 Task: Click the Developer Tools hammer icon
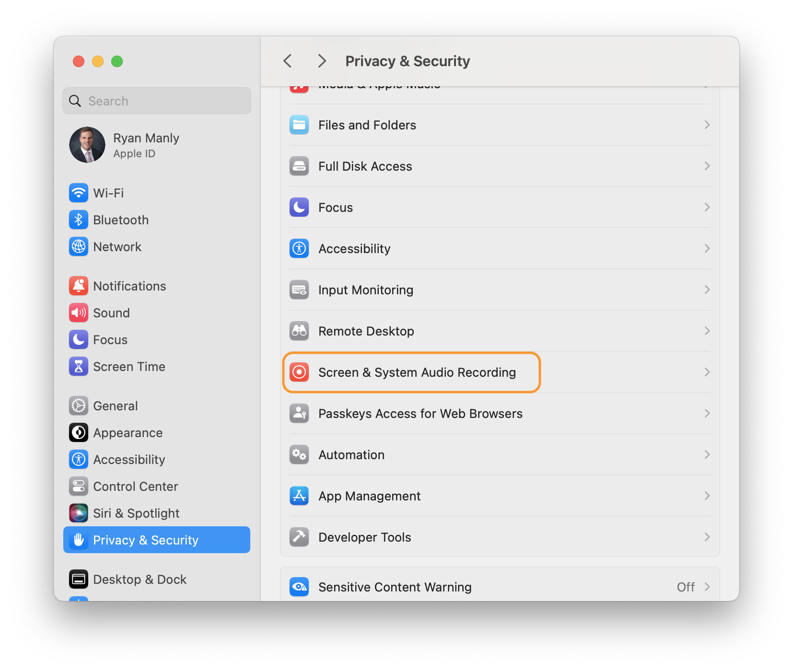299,537
